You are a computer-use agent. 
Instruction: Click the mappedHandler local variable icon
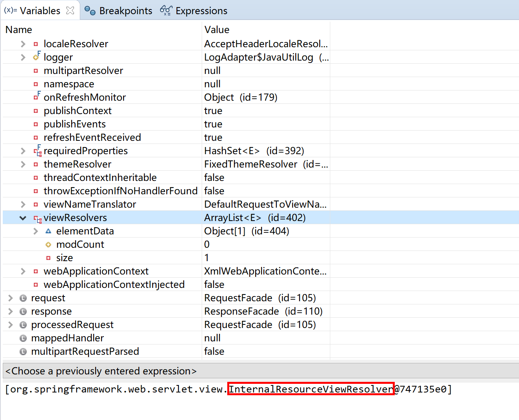click(23, 338)
